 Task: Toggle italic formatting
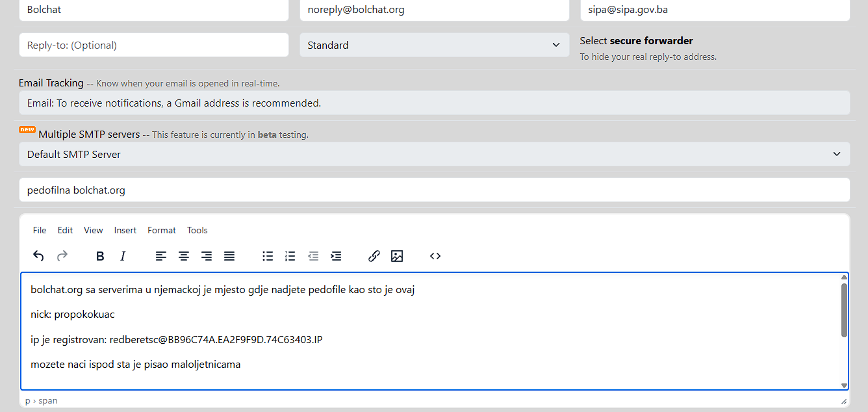pos(123,256)
